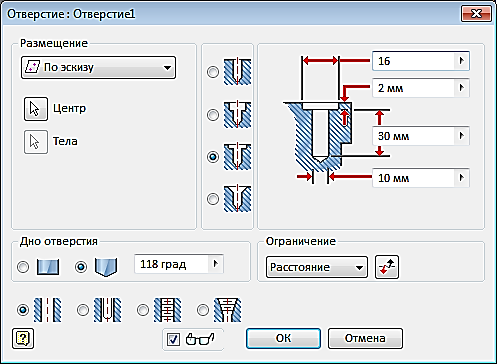Select the tapped hole radio button
497x364 pixels.
143,310
